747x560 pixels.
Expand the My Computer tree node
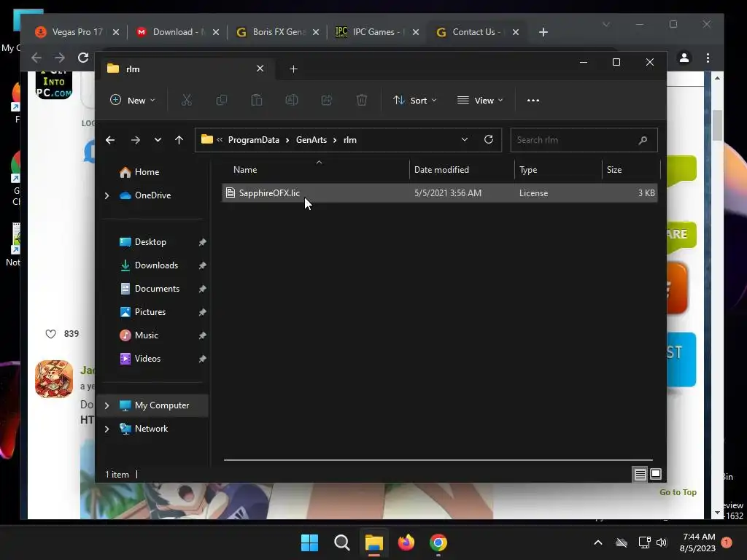pyautogui.click(x=107, y=405)
